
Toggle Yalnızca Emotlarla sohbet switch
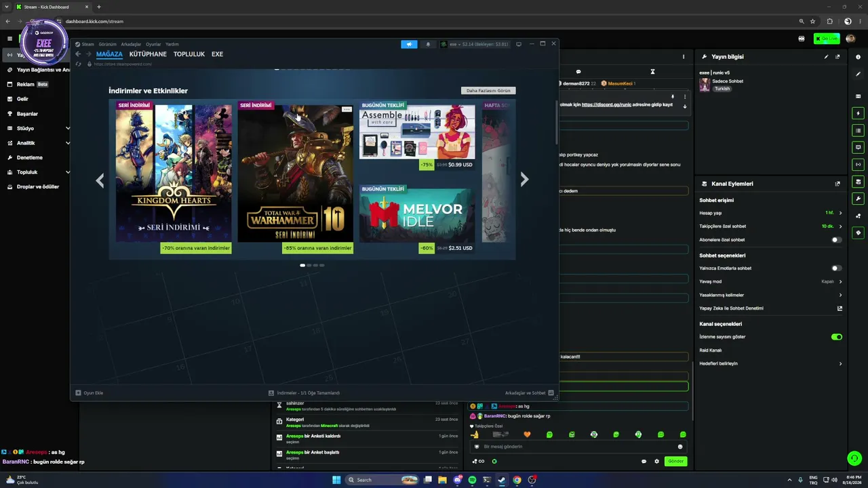tap(836, 268)
